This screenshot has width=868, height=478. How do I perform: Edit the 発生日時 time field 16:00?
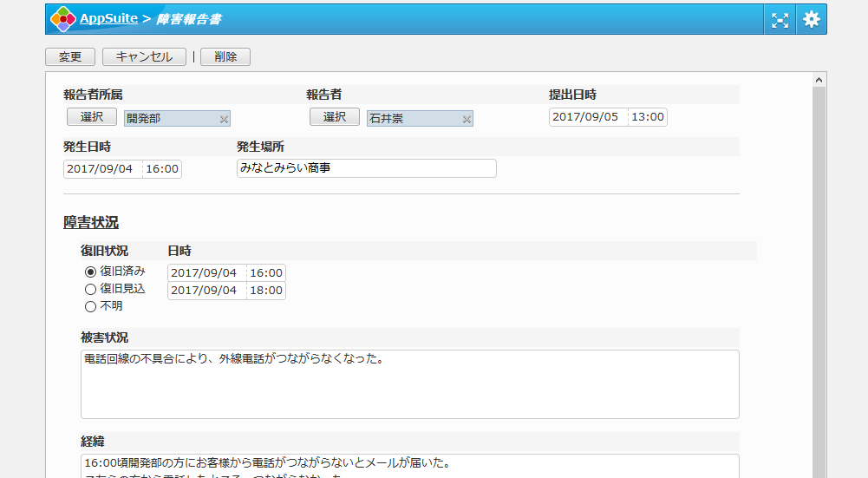click(162, 168)
